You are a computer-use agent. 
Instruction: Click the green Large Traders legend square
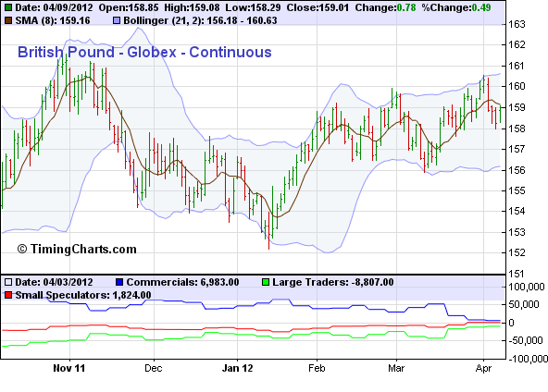pos(266,282)
